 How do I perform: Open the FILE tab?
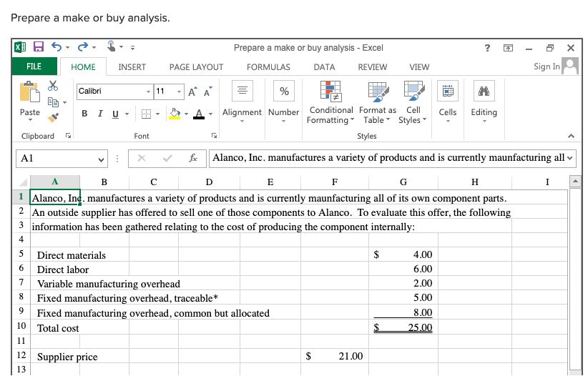point(34,66)
